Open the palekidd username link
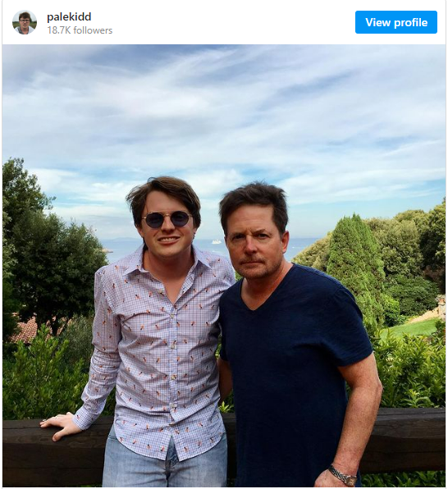The height and width of the screenshot is (489, 448). click(69, 16)
